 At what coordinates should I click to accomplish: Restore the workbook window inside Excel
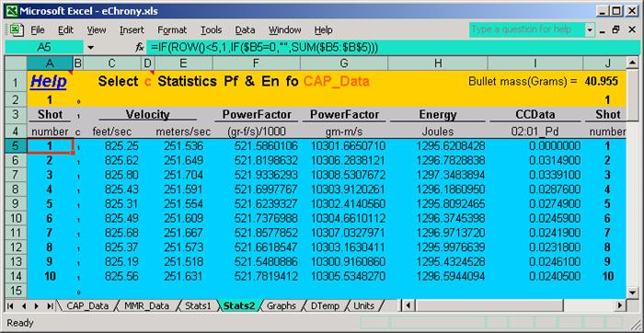tap(615, 29)
